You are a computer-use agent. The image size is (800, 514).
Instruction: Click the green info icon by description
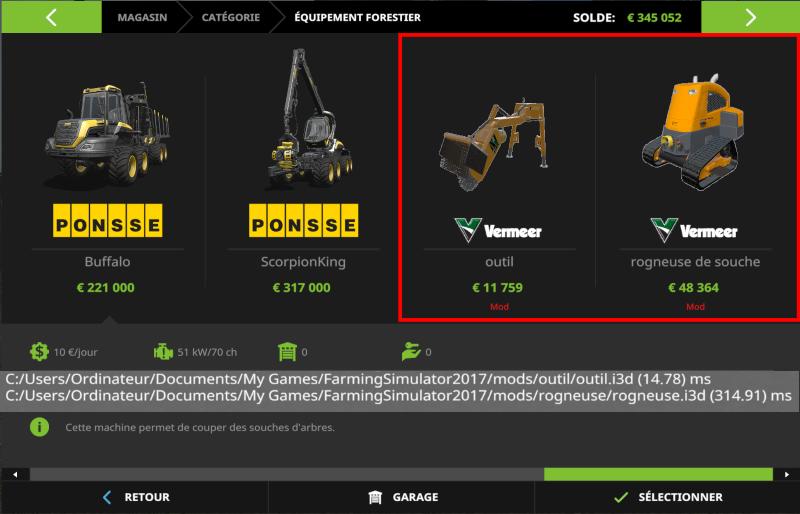pyautogui.click(x=39, y=427)
